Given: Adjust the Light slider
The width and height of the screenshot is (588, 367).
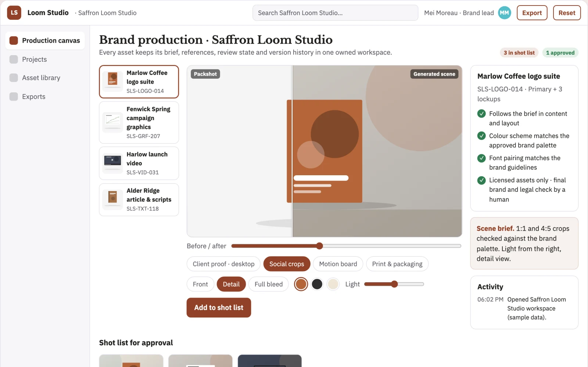Looking at the screenshot, I should click(x=394, y=284).
